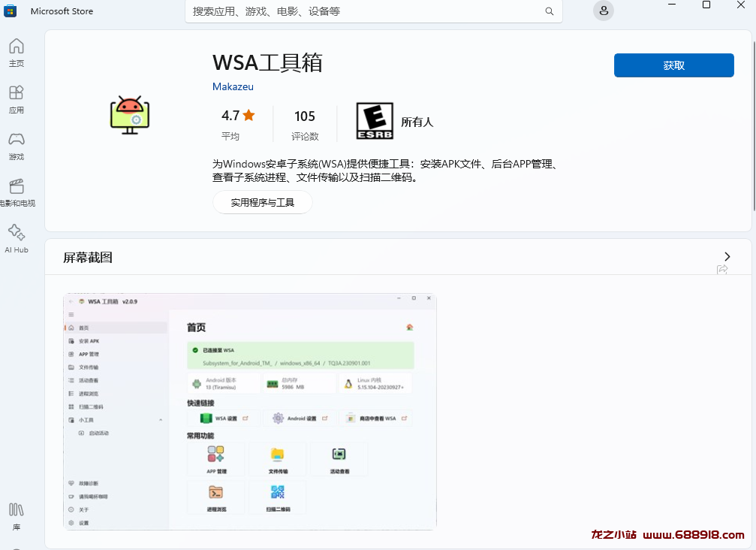Click the 实用程序与工具 category button

coord(262,203)
